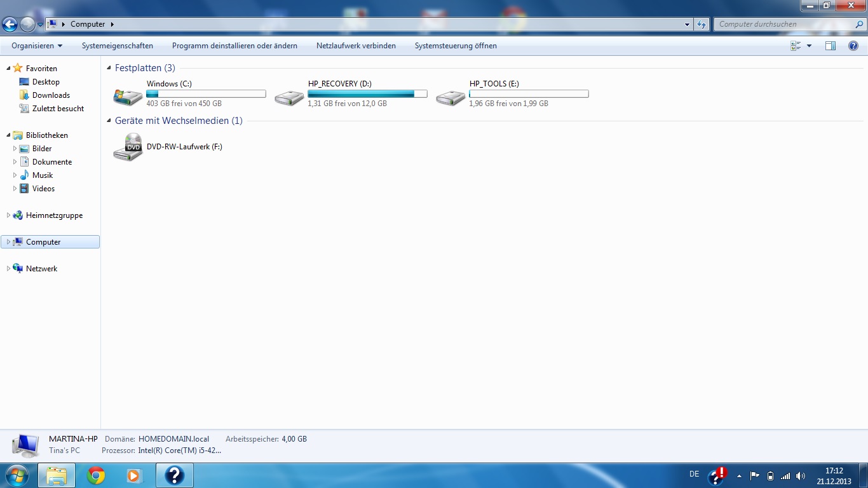
Task: Click the Netzwerk icon in sidebar
Action: [x=18, y=269]
